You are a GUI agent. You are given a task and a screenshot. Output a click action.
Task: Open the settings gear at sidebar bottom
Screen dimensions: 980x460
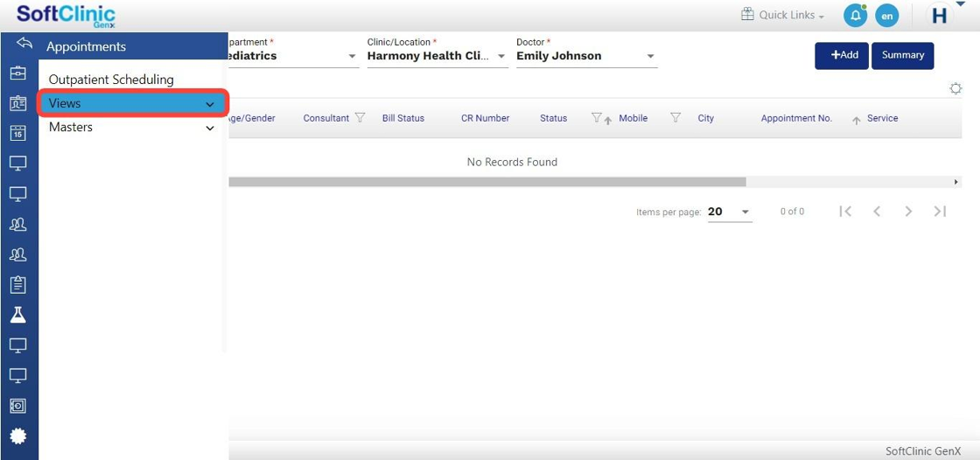click(x=18, y=436)
